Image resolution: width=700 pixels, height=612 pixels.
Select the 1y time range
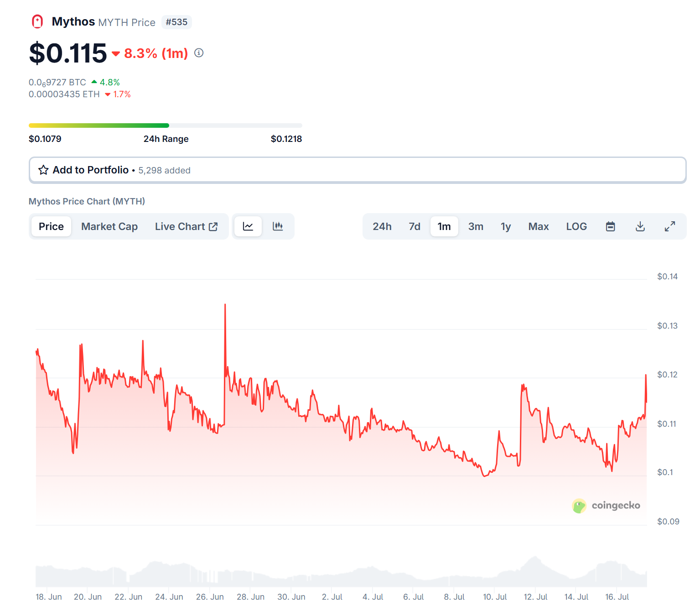point(506,226)
